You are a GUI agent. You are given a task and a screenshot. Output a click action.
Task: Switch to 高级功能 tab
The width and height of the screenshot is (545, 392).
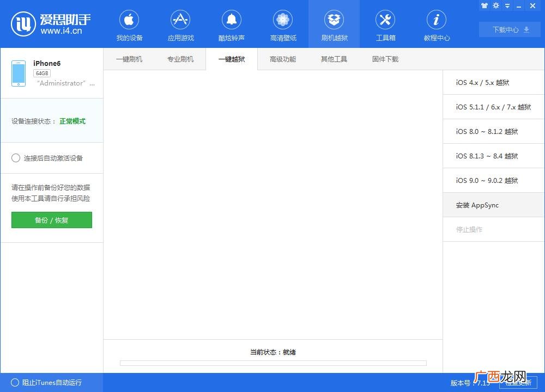[283, 59]
